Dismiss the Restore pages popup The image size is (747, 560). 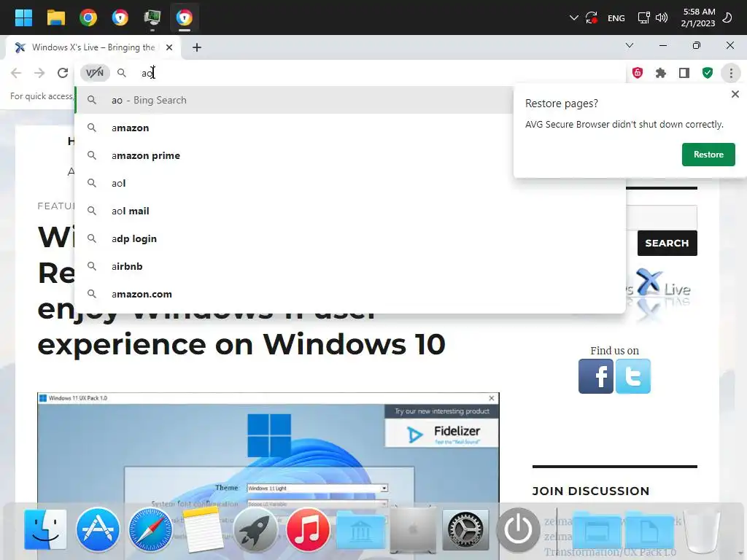[735, 94]
